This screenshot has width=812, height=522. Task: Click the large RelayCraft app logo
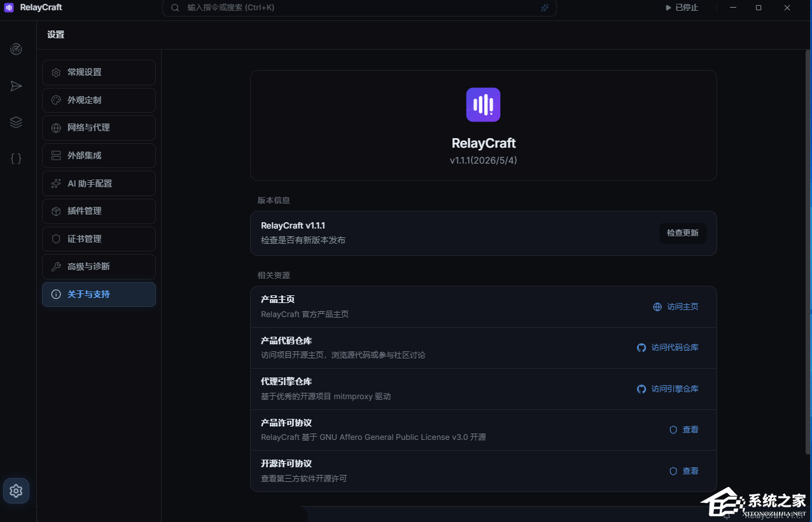pyautogui.click(x=483, y=104)
